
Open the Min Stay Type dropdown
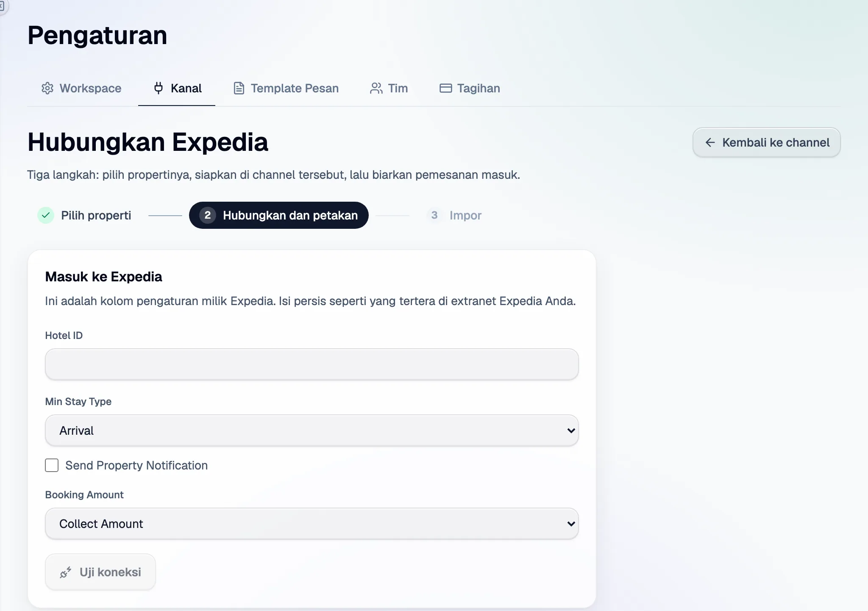312,430
